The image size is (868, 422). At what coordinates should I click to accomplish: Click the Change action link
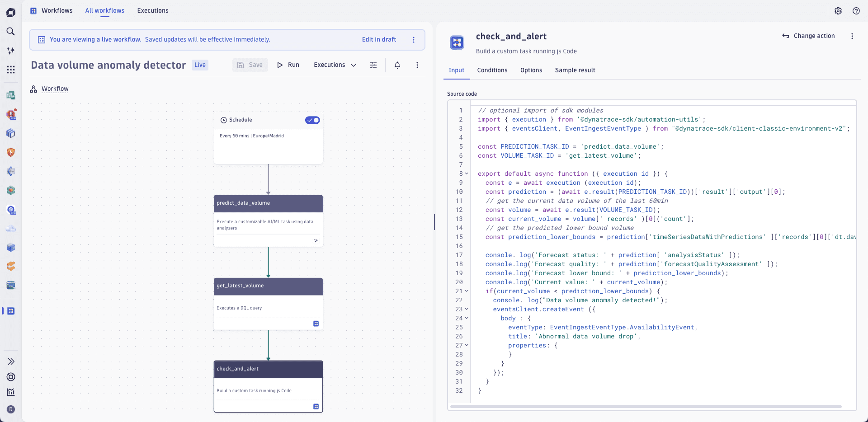point(814,36)
